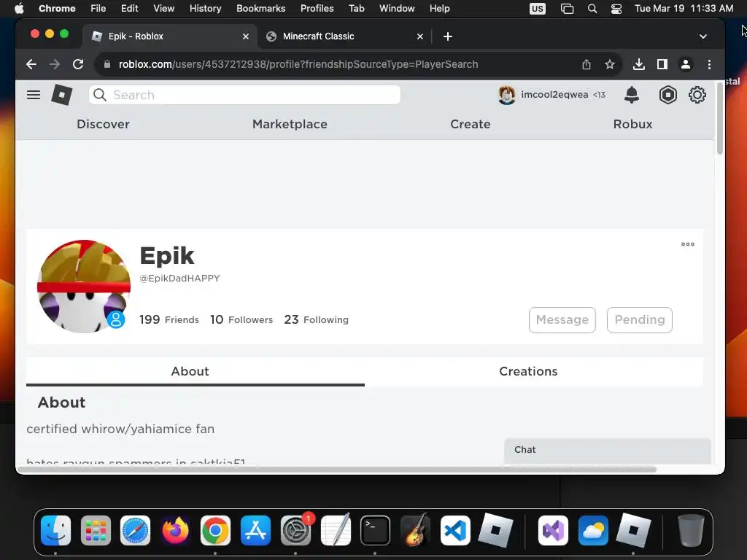Open the Marketplace page
Viewport: 747px width, 560px height.
point(290,124)
